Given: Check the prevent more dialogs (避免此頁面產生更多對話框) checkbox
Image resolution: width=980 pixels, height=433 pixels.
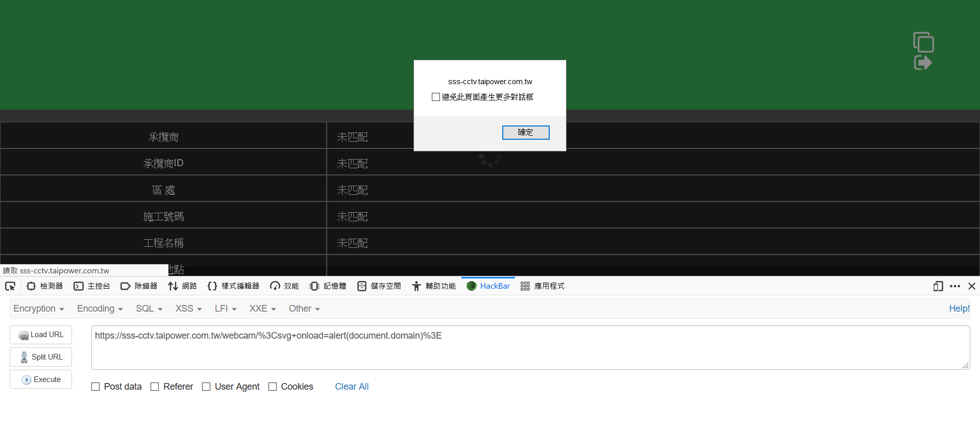Looking at the screenshot, I should pos(436,97).
